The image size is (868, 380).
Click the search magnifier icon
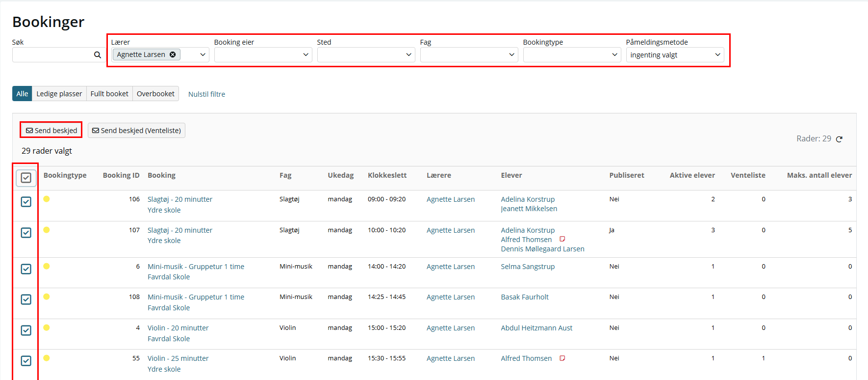pyautogui.click(x=98, y=55)
